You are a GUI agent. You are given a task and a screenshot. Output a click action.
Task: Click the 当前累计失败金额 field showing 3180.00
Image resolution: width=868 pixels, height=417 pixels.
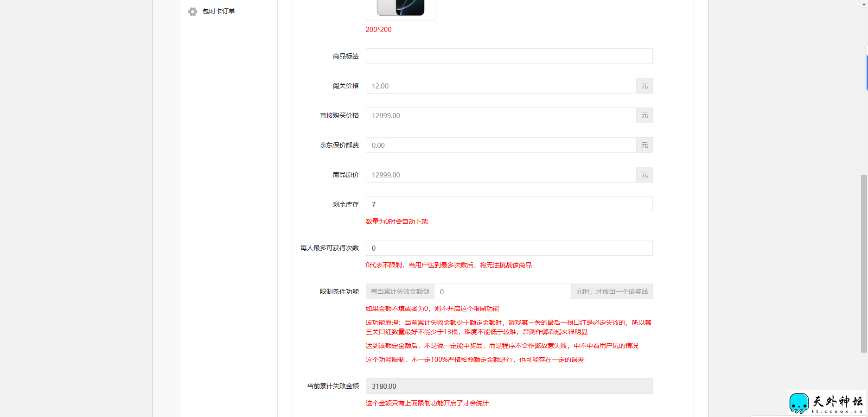(x=509, y=386)
